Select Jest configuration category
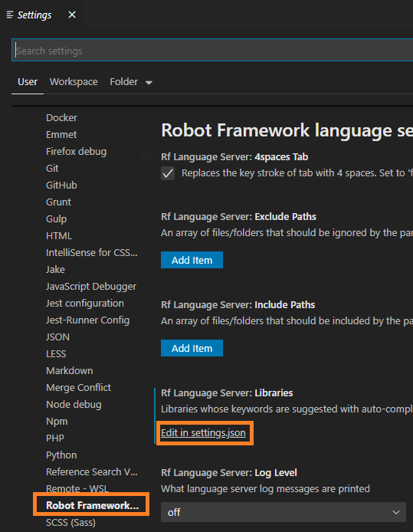 pyautogui.click(x=85, y=304)
